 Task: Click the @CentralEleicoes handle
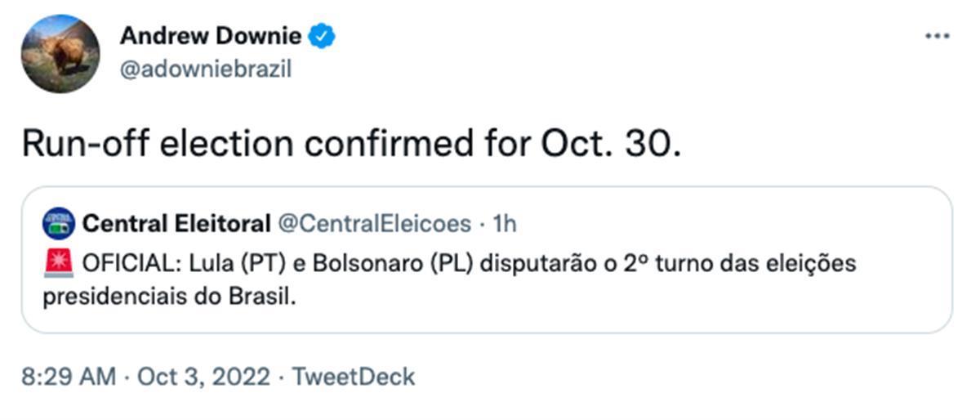pos(375,223)
